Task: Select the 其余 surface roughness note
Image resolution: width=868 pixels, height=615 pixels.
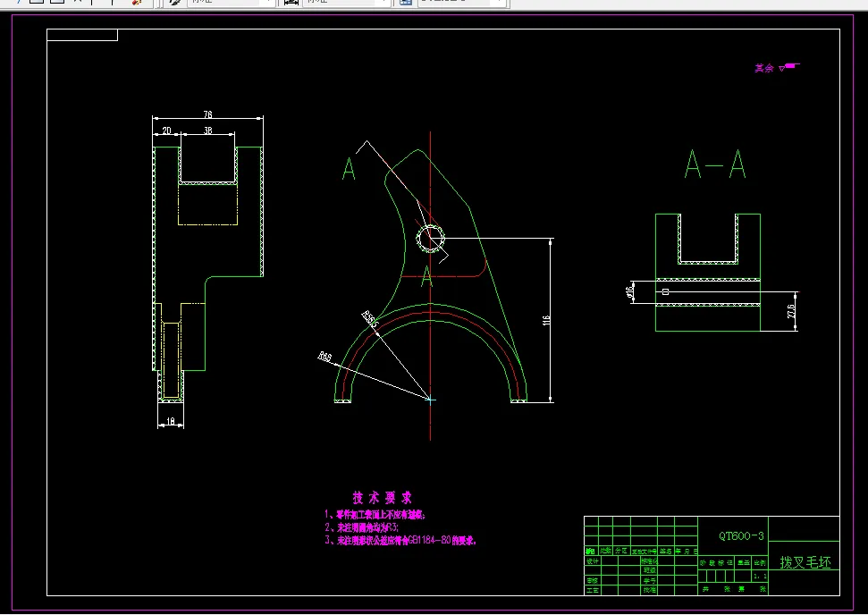Action: tap(777, 68)
